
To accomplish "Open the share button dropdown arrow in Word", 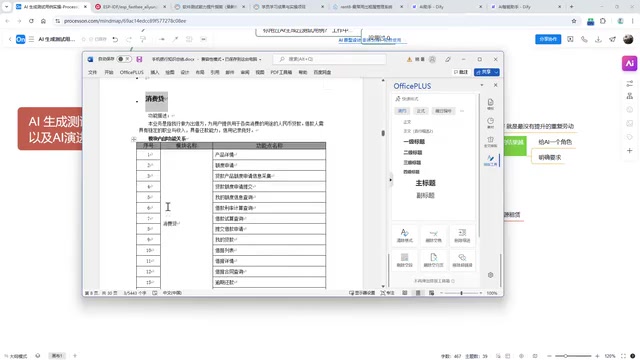I will (x=496, y=72).
